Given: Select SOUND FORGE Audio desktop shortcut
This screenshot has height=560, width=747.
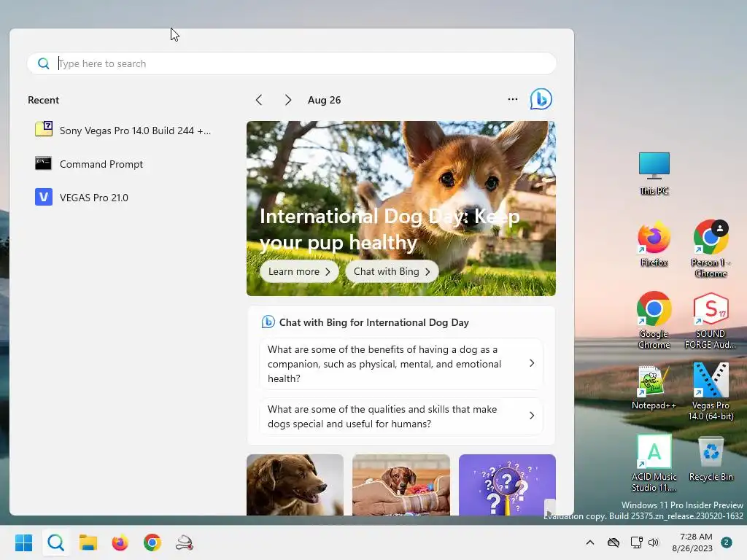Looking at the screenshot, I should (711, 320).
